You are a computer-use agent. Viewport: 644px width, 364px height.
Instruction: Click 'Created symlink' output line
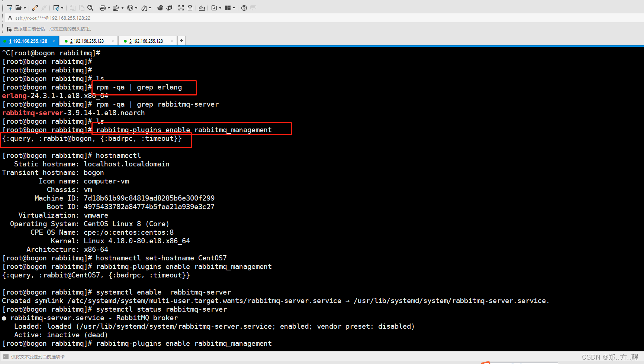(276, 301)
